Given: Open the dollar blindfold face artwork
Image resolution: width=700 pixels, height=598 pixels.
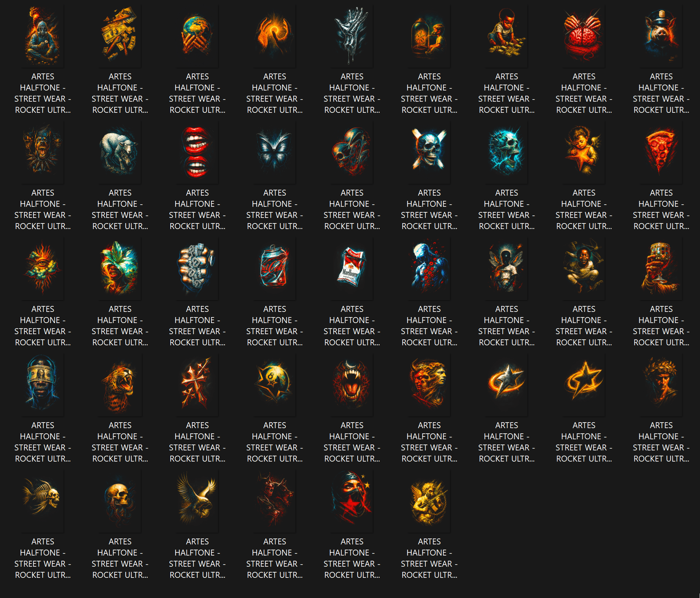Looking at the screenshot, I should (x=42, y=385).
